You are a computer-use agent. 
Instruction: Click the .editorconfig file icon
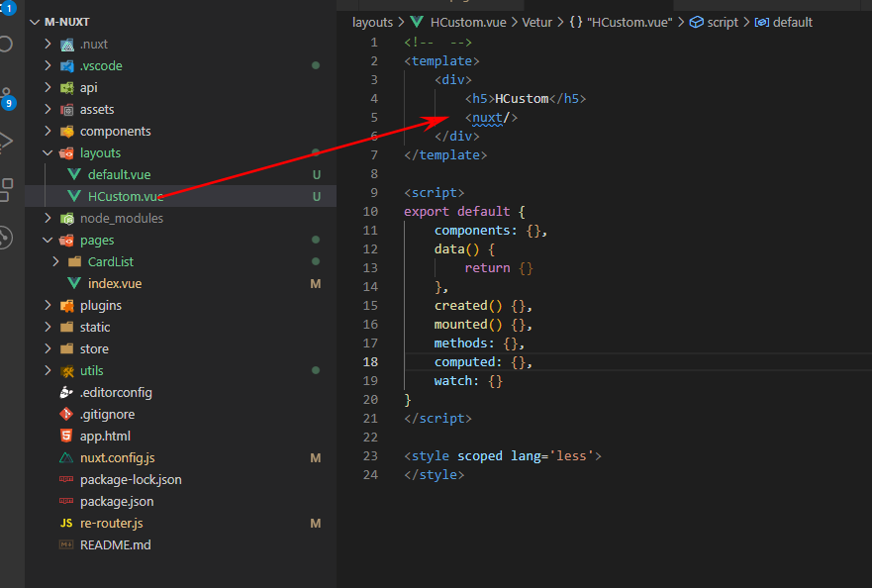[66, 393]
